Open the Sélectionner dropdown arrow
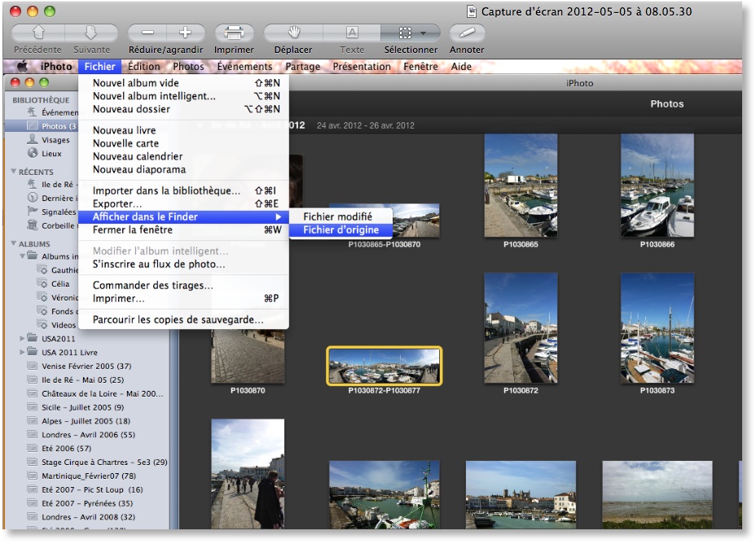Viewport: 756px width, 544px height. pos(424,33)
